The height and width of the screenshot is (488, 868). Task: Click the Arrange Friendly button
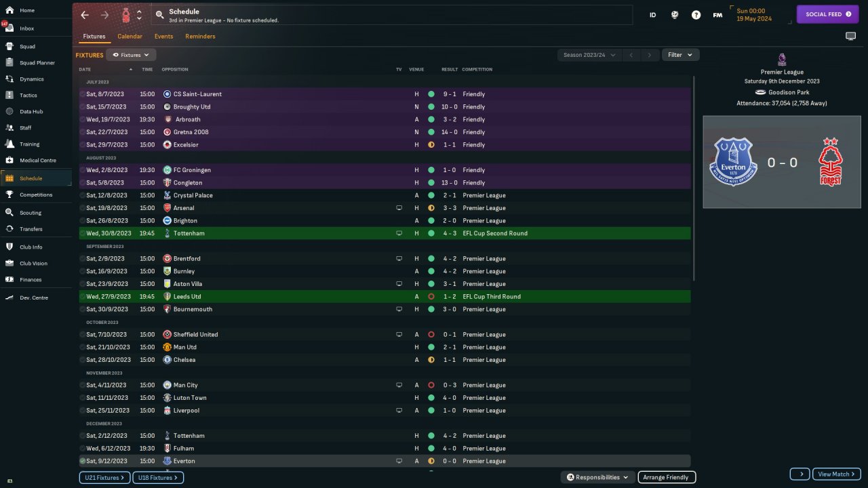(667, 477)
